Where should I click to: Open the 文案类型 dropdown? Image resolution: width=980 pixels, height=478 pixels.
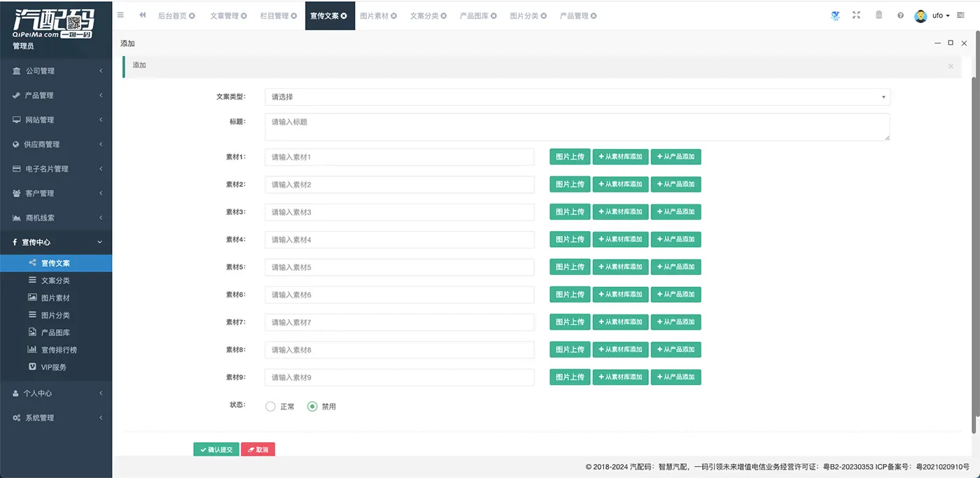pos(577,97)
